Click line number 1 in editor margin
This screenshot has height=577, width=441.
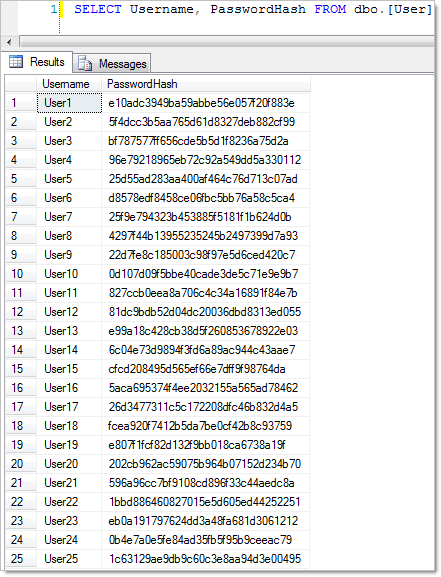[54, 9]
